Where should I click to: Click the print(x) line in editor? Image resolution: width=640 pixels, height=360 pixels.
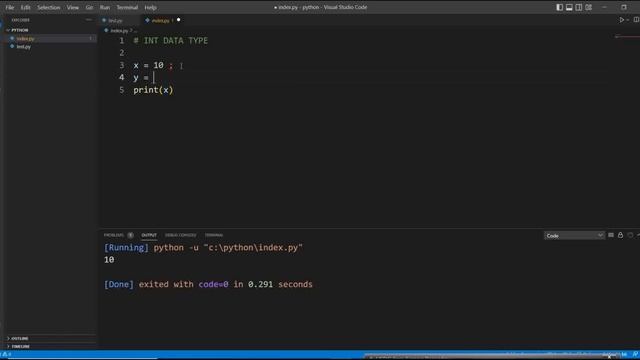[153, 90]
